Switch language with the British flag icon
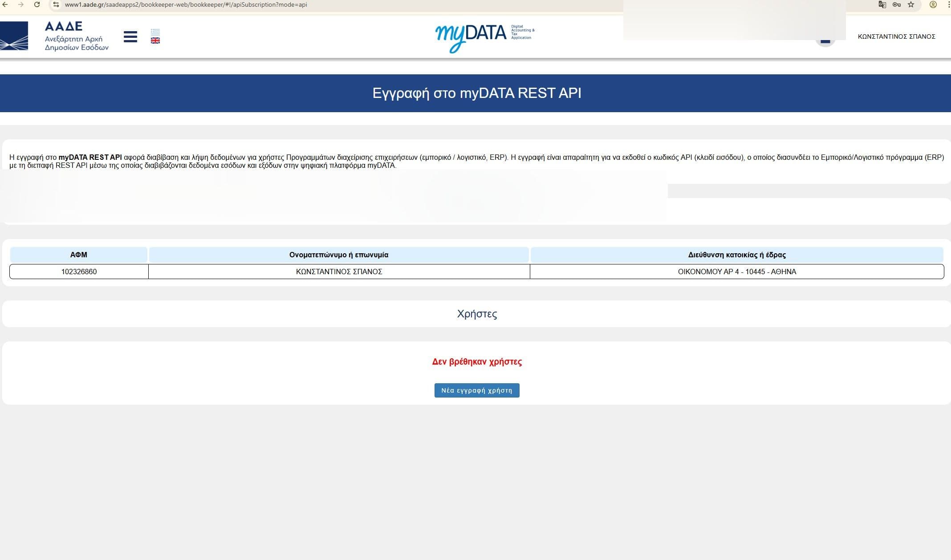Image resolution: width=951 pixels, height=560 pixels. pos(155,41)
